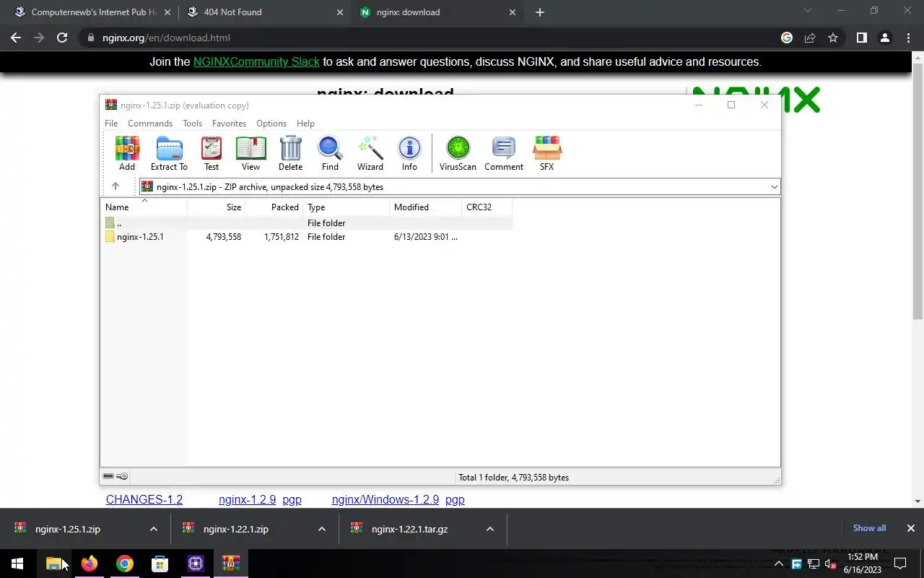This screenshot has width=924, height=578.
Task: Click the Chrome address bar URL
Action: (166, 38)
